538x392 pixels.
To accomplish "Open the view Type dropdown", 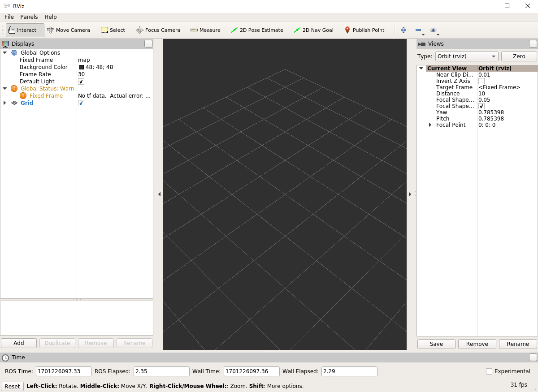I will (467, 56).
